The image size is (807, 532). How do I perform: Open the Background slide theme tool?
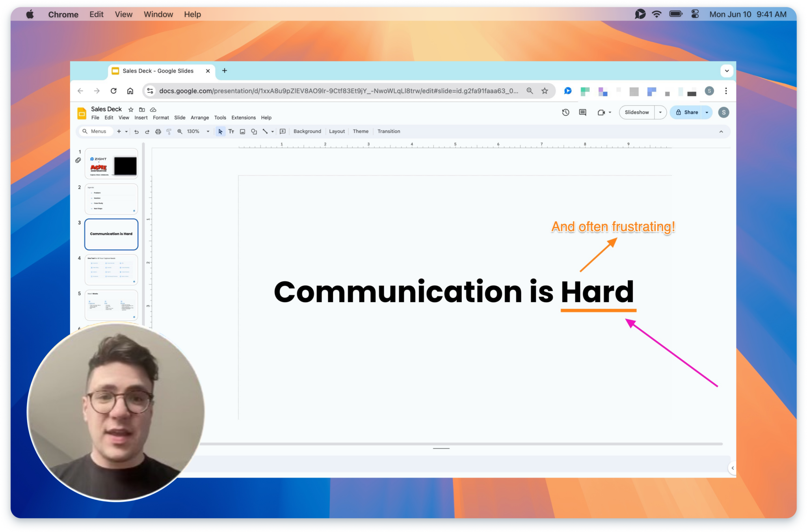point(306,131)
